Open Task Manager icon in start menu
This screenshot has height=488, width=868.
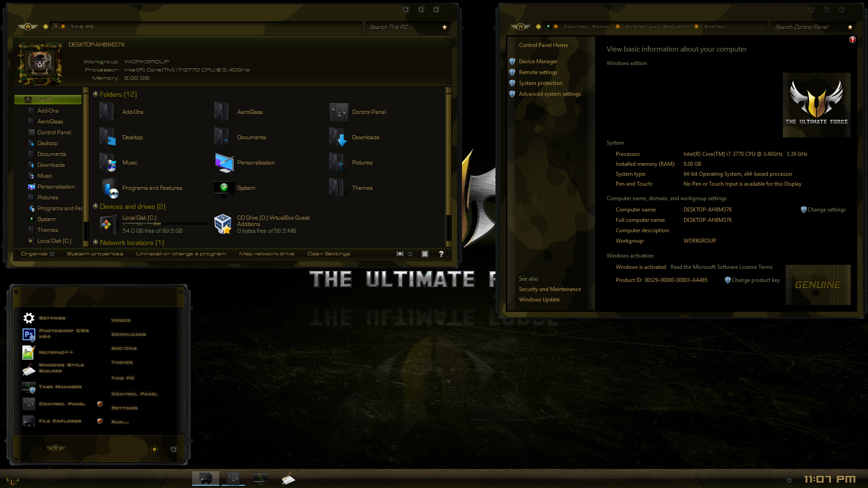click(x=28, y=387)
